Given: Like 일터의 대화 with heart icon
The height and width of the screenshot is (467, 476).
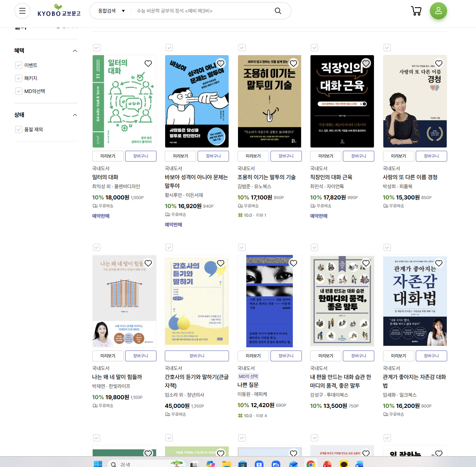Looking at the screenshot, I should pyautogui.click(x=148, y=63).
